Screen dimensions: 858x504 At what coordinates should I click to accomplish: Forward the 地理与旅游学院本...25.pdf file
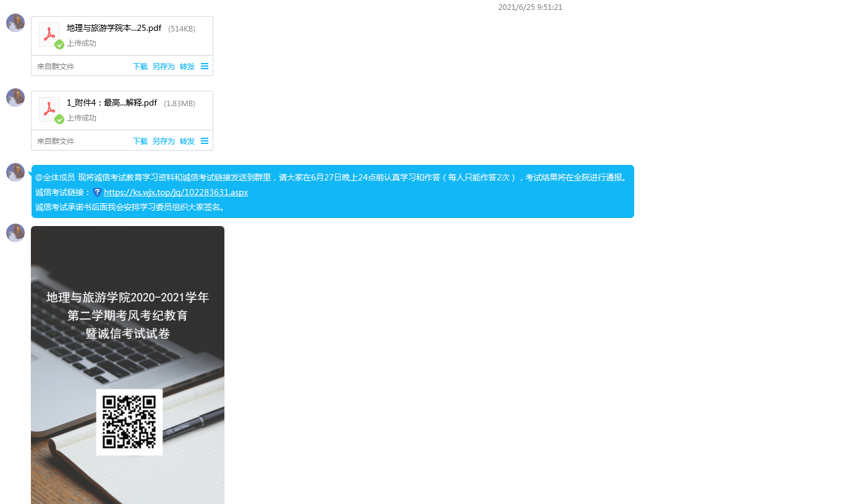pos(187,67)
